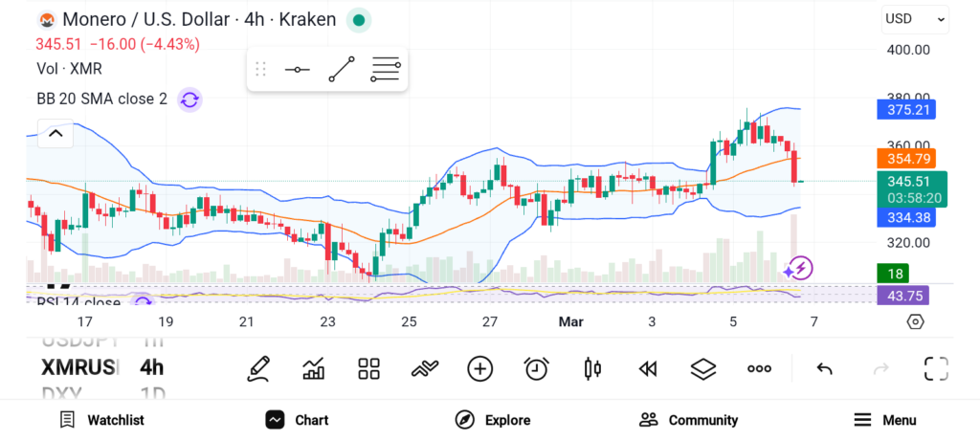Open the object tree layers icon
Screen dimensions: 980x441
click(703, 368)
